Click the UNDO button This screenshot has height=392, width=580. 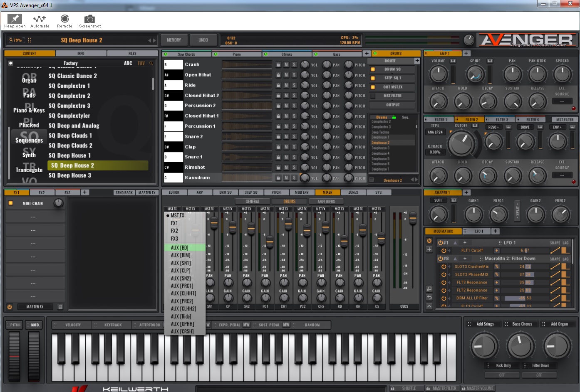(x=203, y=40)
